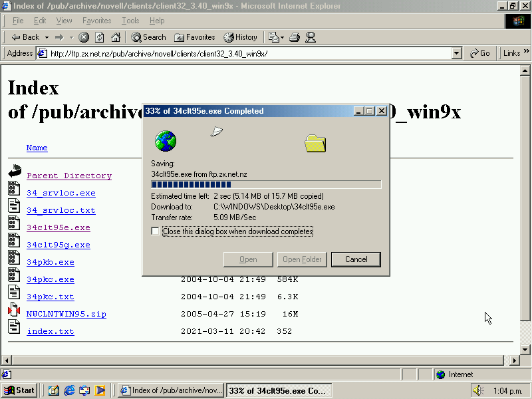The width and height of the screenshot is (532, 399).
Task: Sort the listing by the Name link
Action: tap(37, 148)
